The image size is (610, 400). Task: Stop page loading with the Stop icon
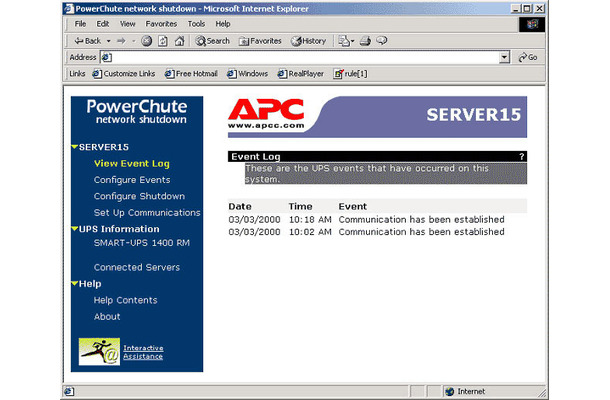click(x=146, y=41)
